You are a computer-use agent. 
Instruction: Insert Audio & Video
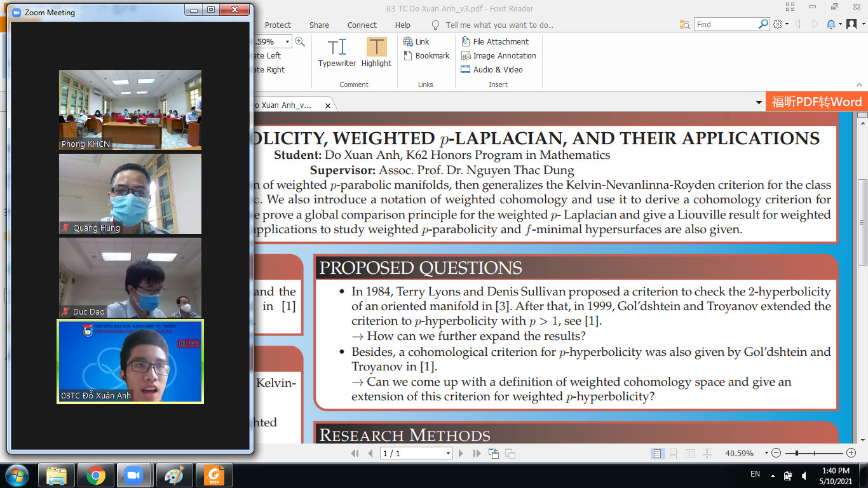[x=492, y=70]
